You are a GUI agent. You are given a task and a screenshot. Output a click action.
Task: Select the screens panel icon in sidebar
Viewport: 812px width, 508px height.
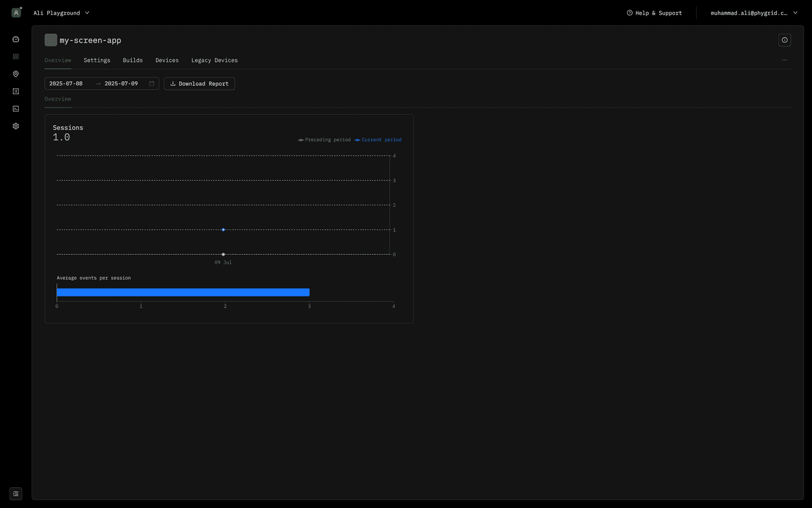coord(15,91)
